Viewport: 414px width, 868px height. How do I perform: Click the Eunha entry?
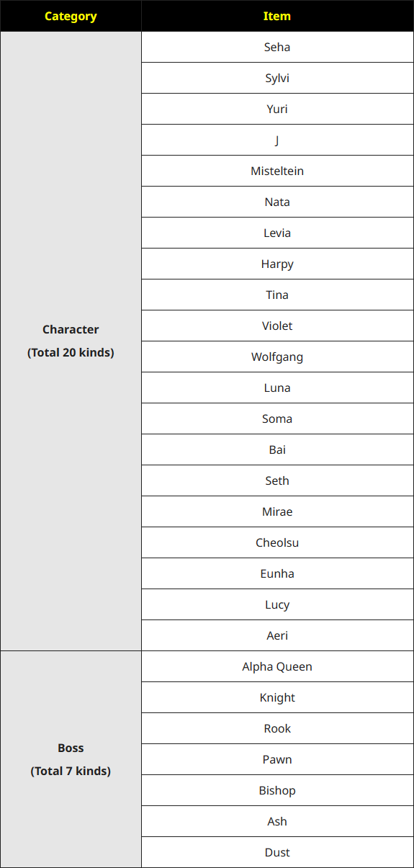point(277,573)
